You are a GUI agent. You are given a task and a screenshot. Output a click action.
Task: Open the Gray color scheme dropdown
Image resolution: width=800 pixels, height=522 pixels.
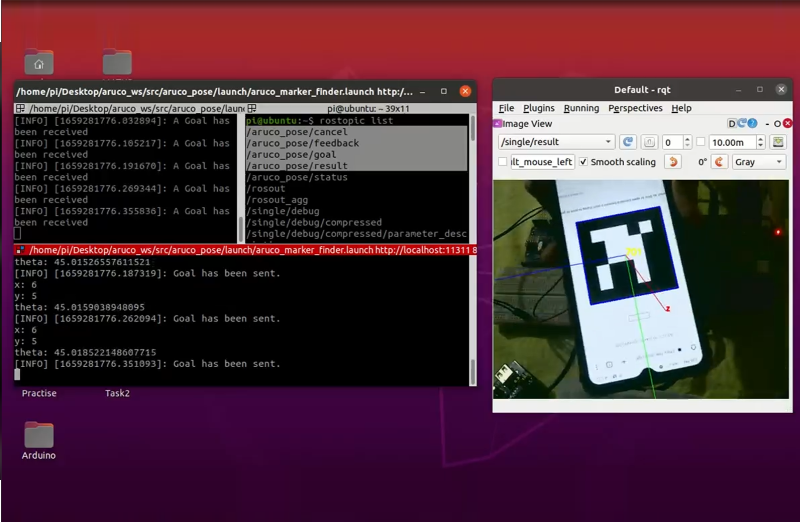point(759,162)
